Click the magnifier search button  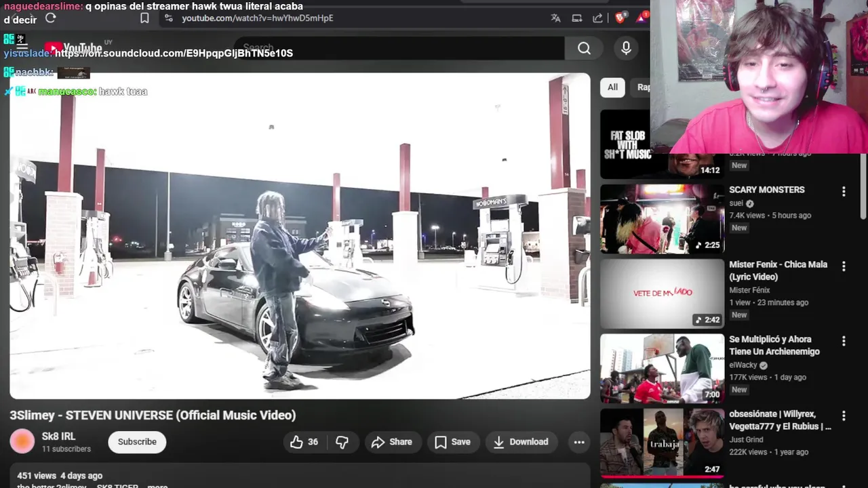pyautogui.click(x=584, y=48)
